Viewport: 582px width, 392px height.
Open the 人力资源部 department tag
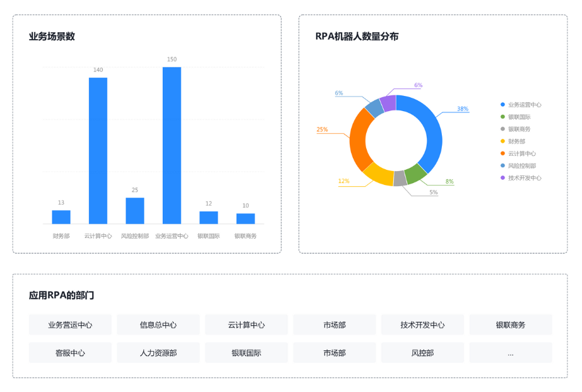pos(158,353)
